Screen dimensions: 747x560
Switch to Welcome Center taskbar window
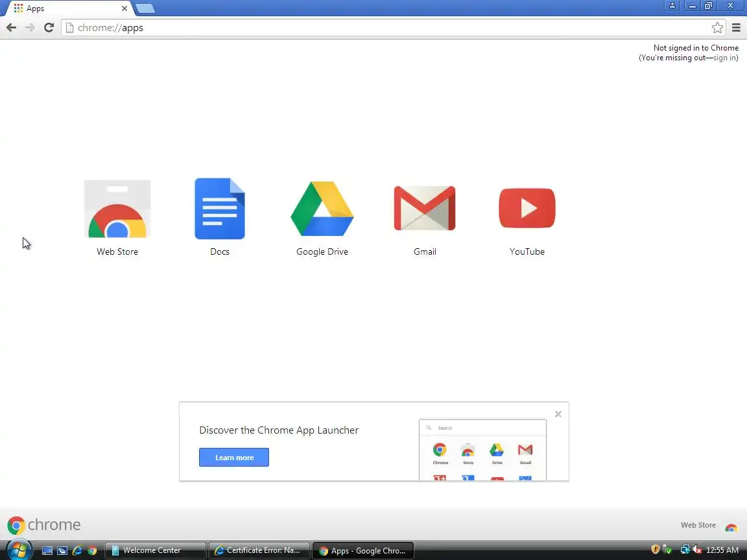click(156, 550)
